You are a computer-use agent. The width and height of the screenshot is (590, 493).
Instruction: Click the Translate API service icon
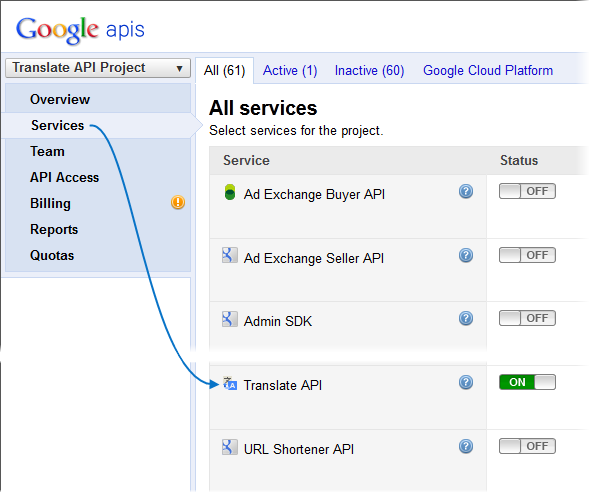point(230,383)
